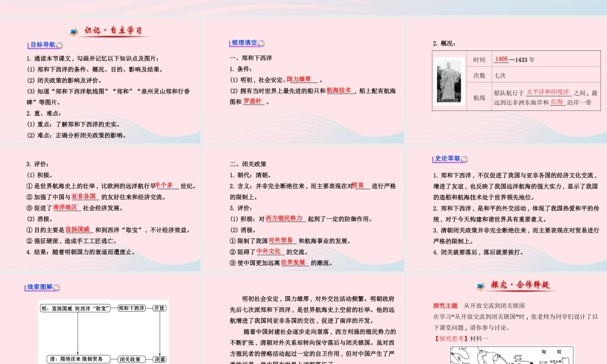Click the 线索图解 section label
607x364 pixels.
tap(40, 286)
